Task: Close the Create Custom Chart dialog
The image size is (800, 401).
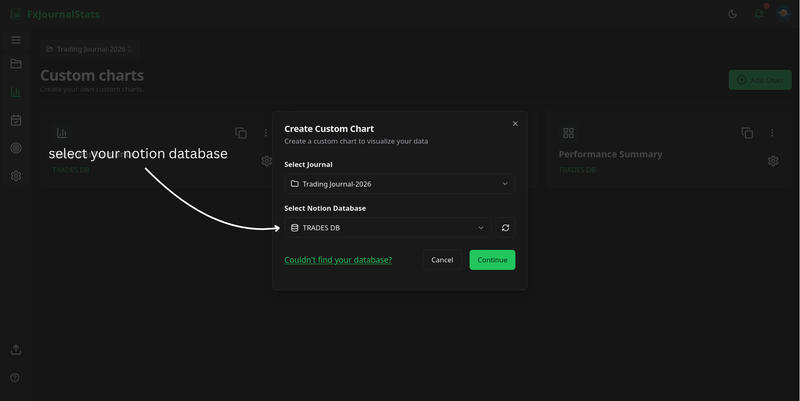Action: [x=515, y=123]
